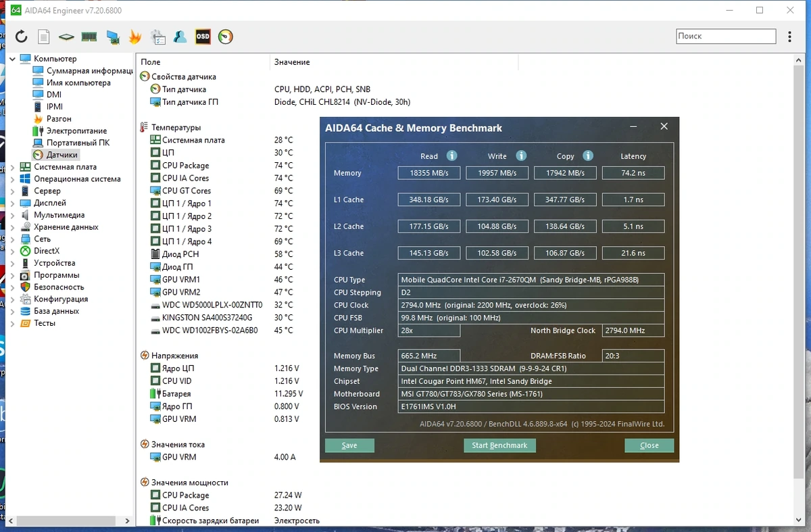The width and height of the screenshot is (811, 532).
Task: Click the L3 Cache Copy value 106.87 GB/s
Action: (x=564, y=253)
